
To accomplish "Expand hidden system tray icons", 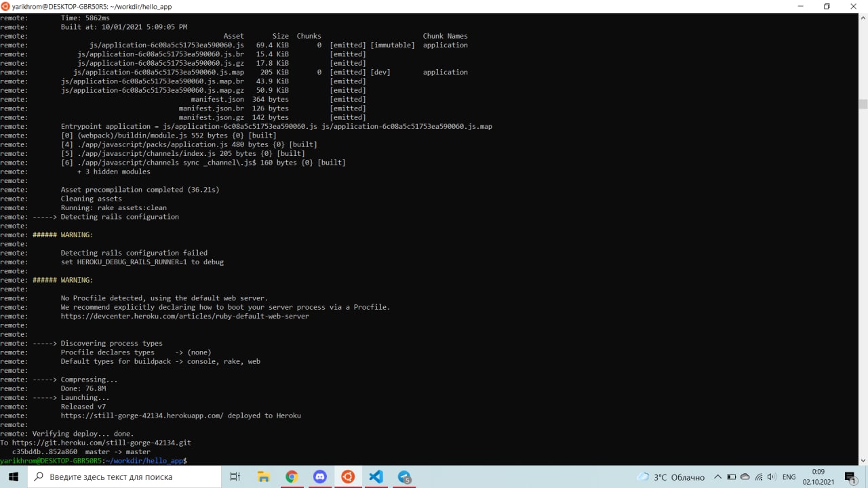I will 717,477.
